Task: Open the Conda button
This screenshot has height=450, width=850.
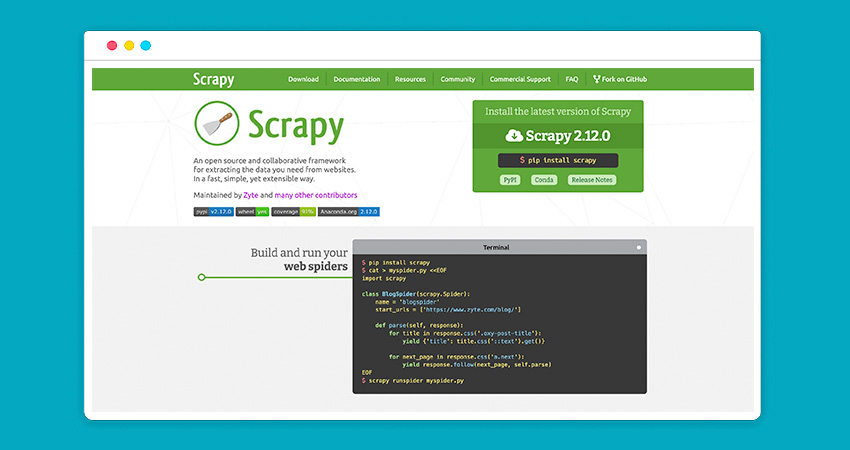Action: 544,180
